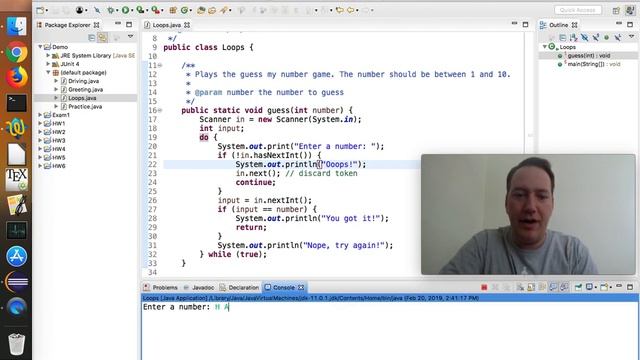
Task: Open Google Chrome from the Dock
Action: click(x=16, y=52)
